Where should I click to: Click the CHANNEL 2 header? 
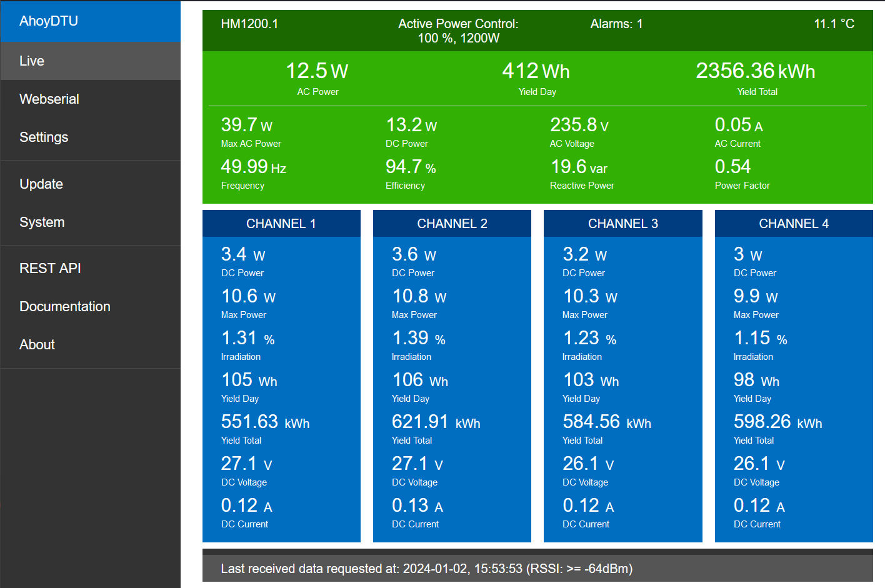click(x=452, y=224)
